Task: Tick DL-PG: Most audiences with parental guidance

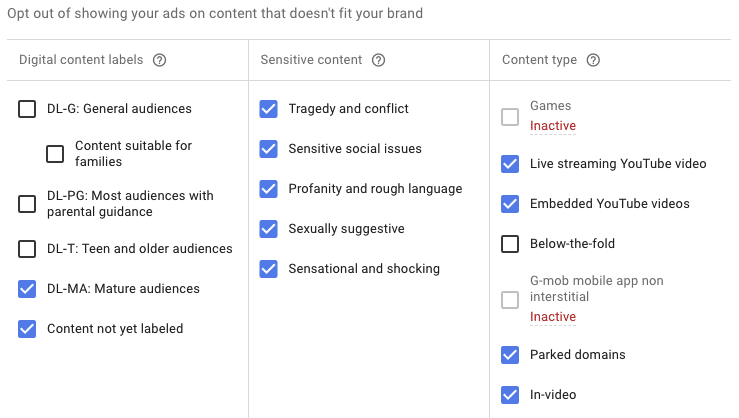Action: tap(27, 204)
